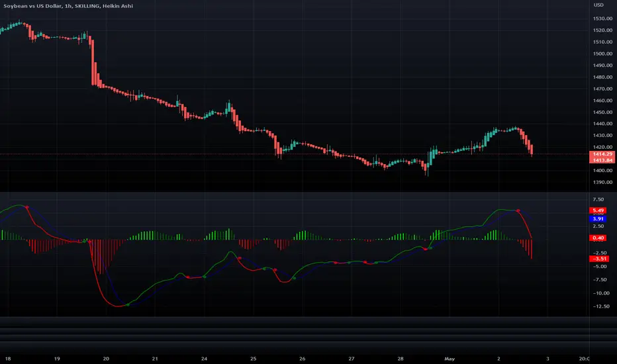Select the 1470.00 price axis label
This screenshot has height=364, width=617.
pos(602,89)
